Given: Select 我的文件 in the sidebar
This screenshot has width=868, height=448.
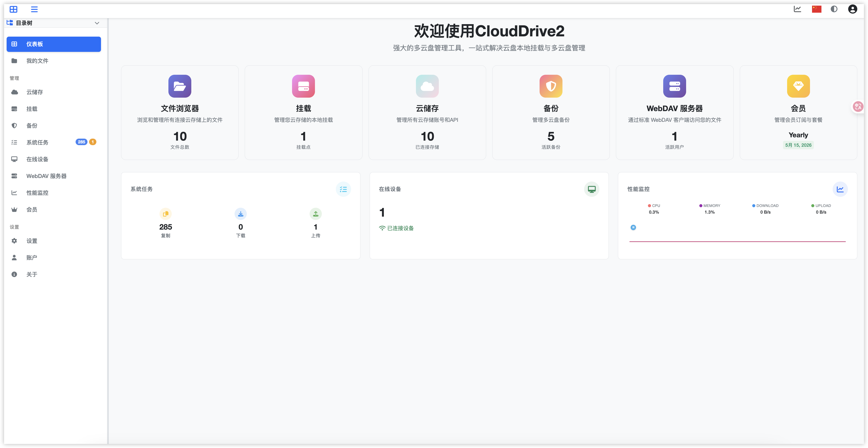Looking at the screenshot, I should 37,61.
